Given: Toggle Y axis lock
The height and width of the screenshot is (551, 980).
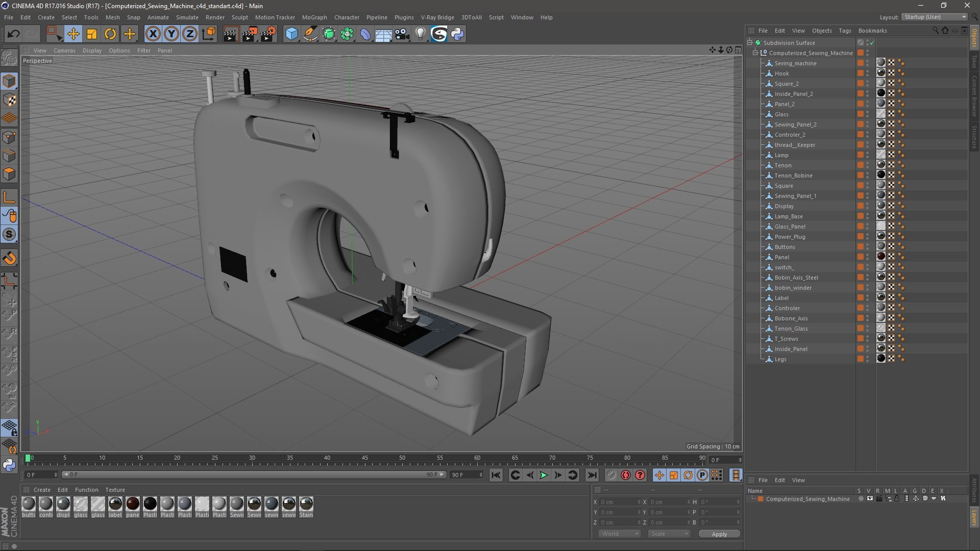Looking at the screenshot, I should [x=171, y=34].
